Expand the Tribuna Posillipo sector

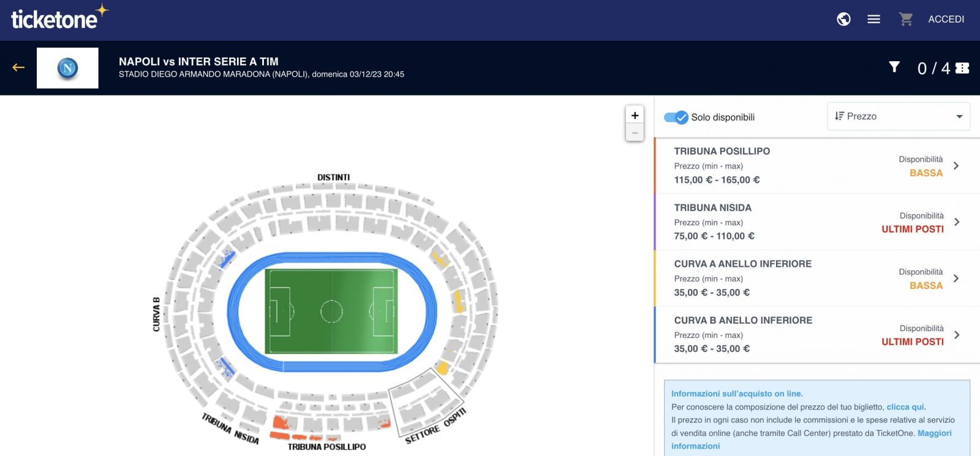tap(816, 166)
